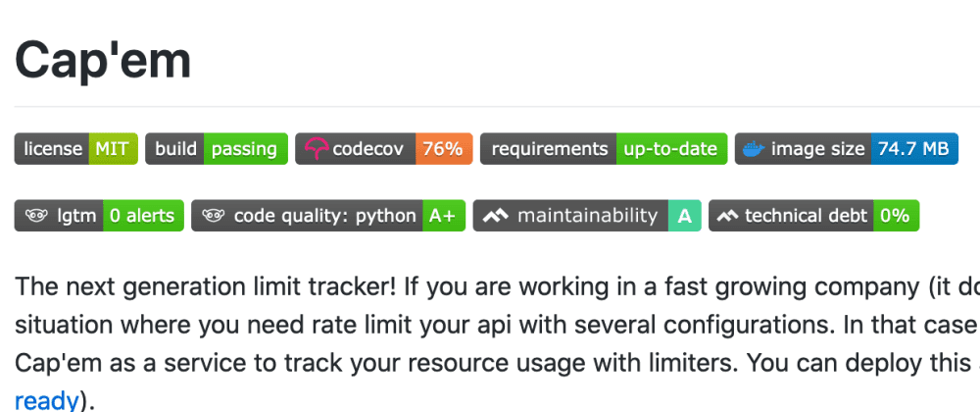This screenshot has width=980, height=412.
Task: Open the requirements up-to-date badge
Action: tap(603, 149)
